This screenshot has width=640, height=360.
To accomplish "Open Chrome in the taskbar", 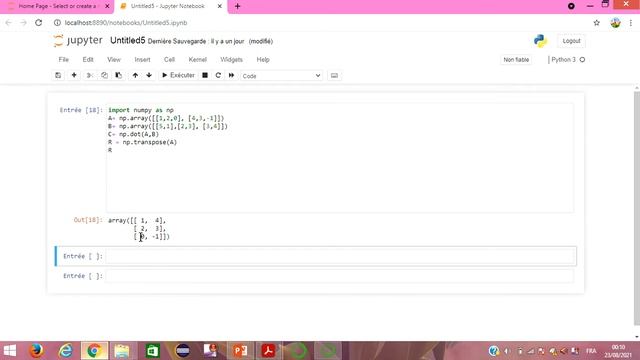I will [x=94, y=351].
